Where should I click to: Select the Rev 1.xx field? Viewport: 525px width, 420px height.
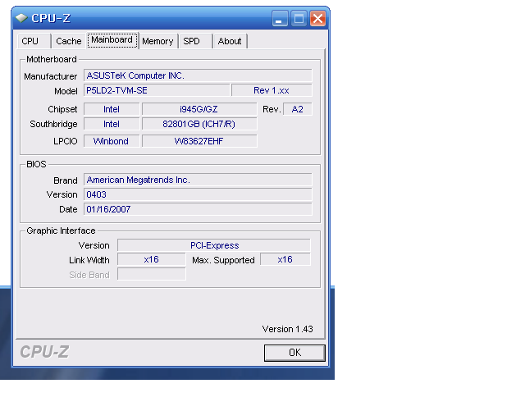click(x=272, y=90)
